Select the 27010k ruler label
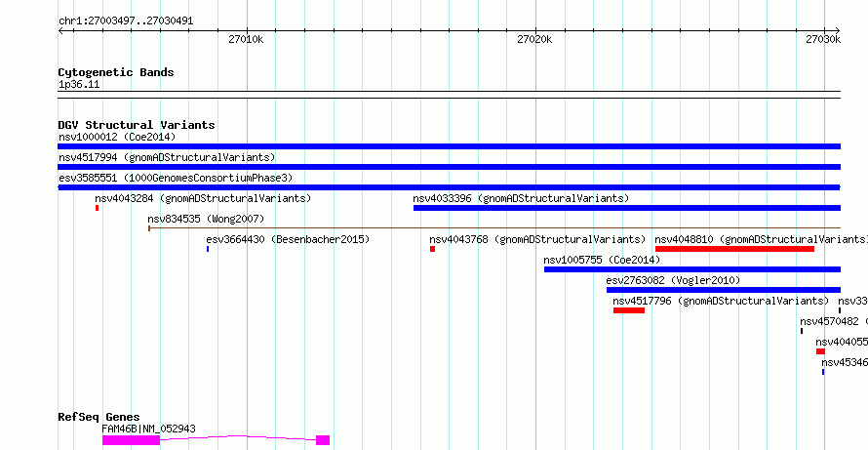This screenshot has width=868, height=450. coord(246,39)
